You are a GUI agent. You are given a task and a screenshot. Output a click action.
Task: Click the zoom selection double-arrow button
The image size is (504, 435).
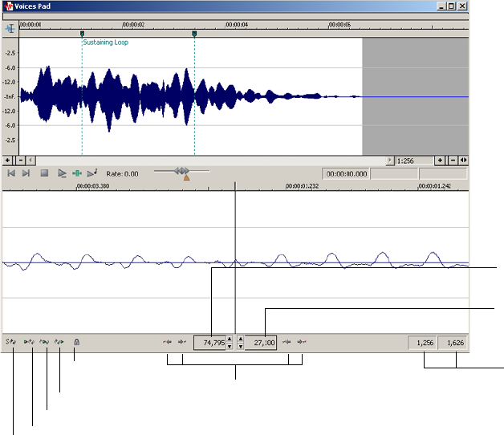(463, 160)
